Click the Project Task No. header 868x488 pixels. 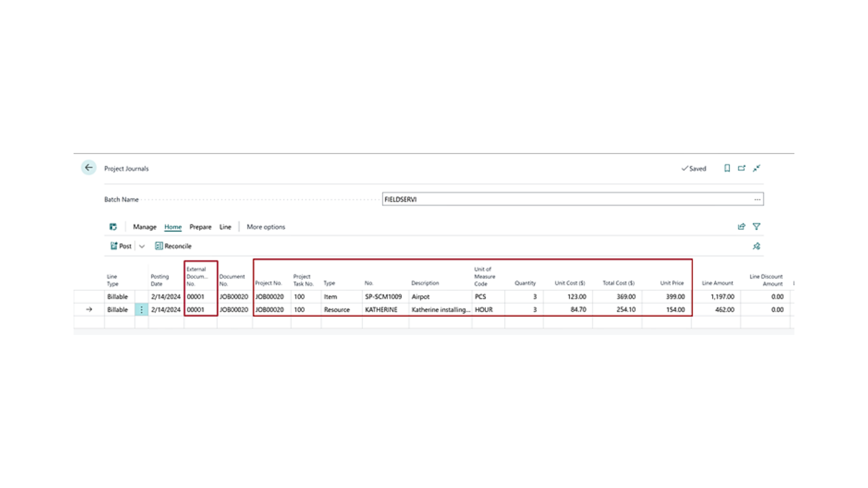pyautogui.click(x=303, y=280)
